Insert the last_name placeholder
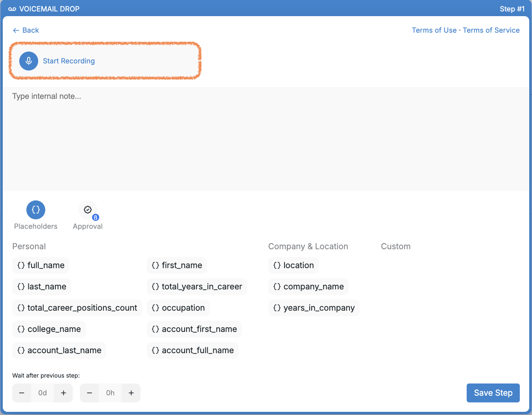The width and height of the screenshot is (532, 415). coord(42,287)
